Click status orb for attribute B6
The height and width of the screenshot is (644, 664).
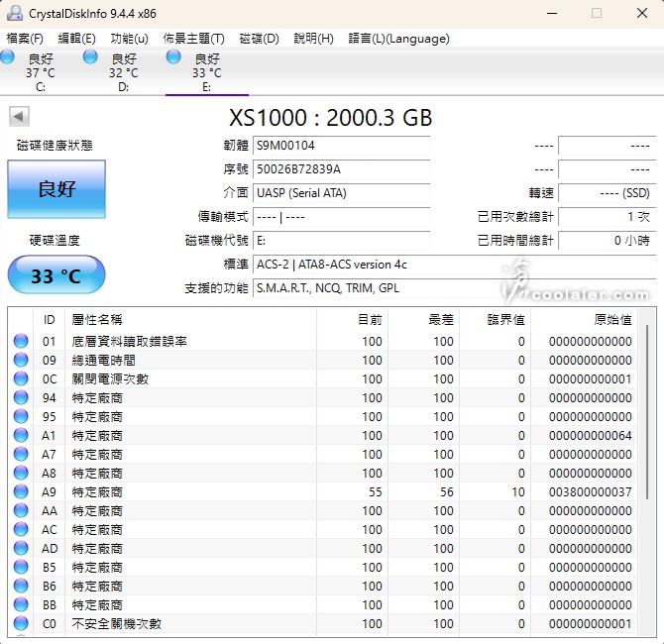[x=21, y=586]
